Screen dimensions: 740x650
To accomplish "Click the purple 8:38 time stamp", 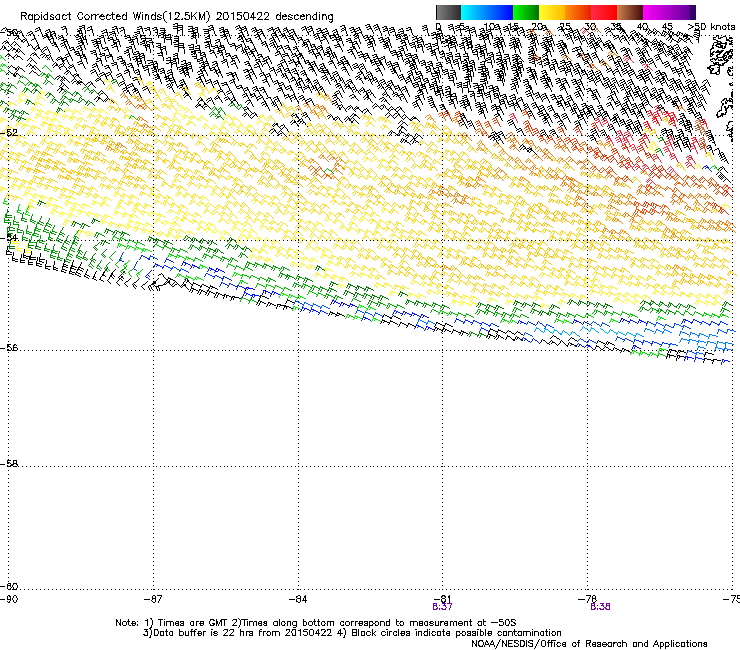I will [x=600, y=607].
